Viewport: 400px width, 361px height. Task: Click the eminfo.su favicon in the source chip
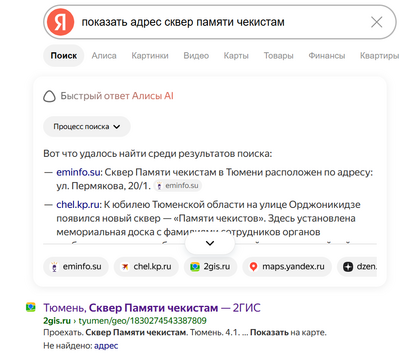pyautogui.click(x=54, y=267)
